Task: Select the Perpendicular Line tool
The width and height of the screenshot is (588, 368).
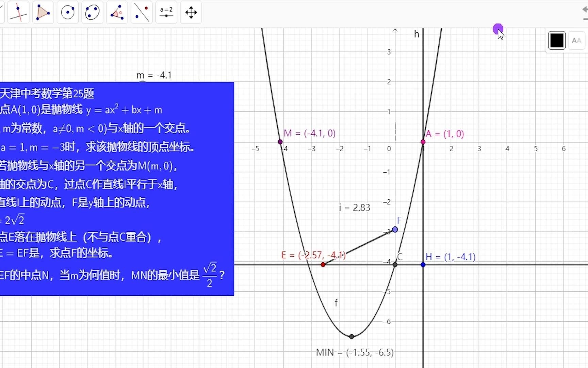Action: tap(18, 12)
